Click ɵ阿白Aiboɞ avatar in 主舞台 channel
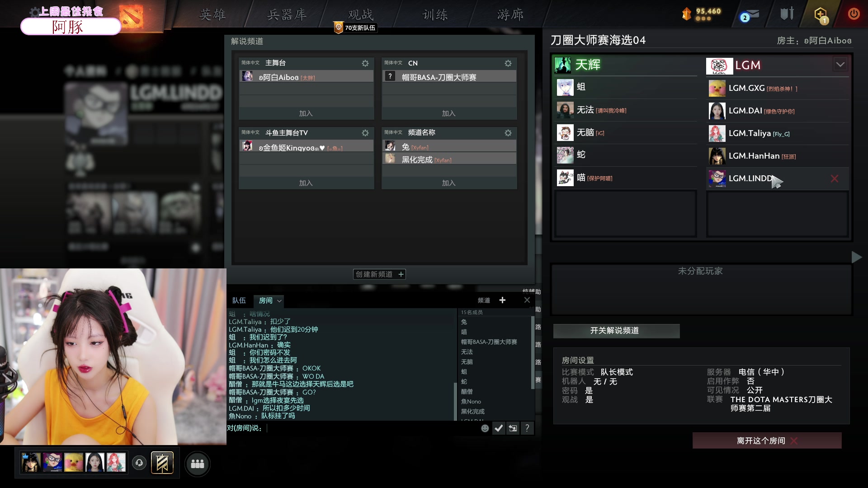 click(247, 76)
